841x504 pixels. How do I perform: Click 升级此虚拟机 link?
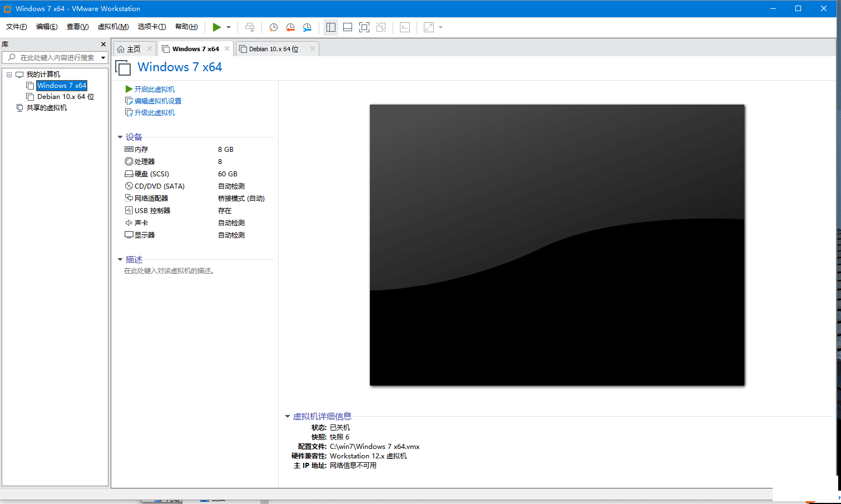coord(155,113)
